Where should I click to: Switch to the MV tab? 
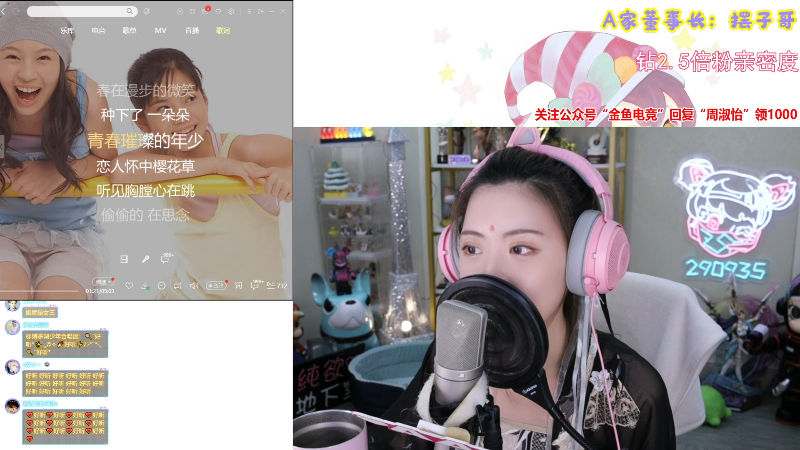(x=160, y=31)
